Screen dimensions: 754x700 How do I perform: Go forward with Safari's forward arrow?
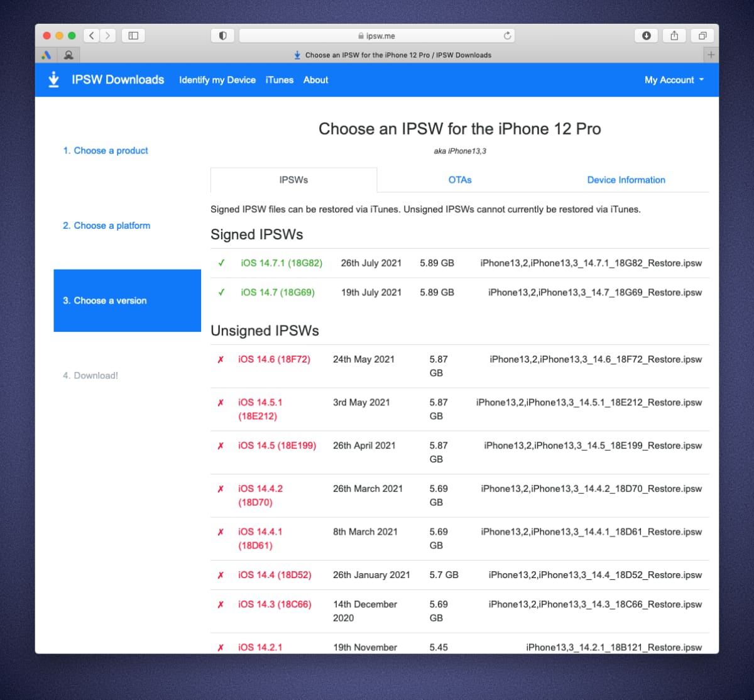coord(108,36)
